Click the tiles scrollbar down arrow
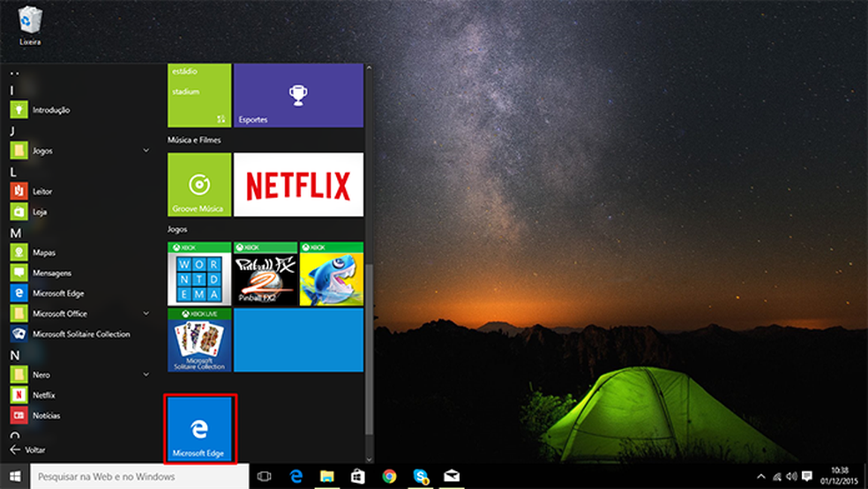 click(x=369, y=459)
